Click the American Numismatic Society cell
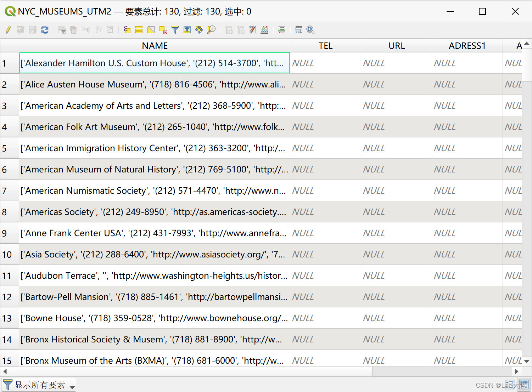Screen dimensions: 532x392 coord(155,191)
